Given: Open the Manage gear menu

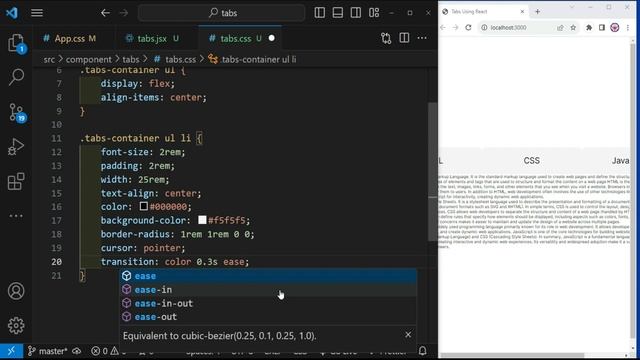Looking at the screenshot, I should pos(16,325).
